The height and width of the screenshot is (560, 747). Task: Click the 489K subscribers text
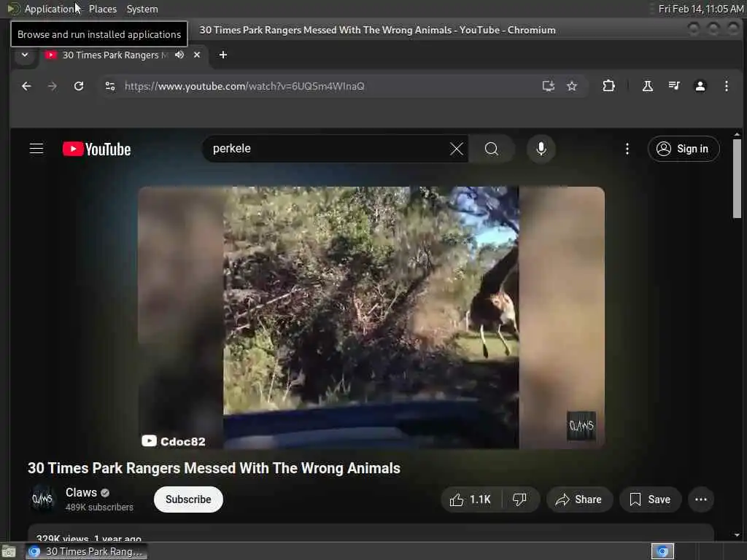tap(99, 507)
